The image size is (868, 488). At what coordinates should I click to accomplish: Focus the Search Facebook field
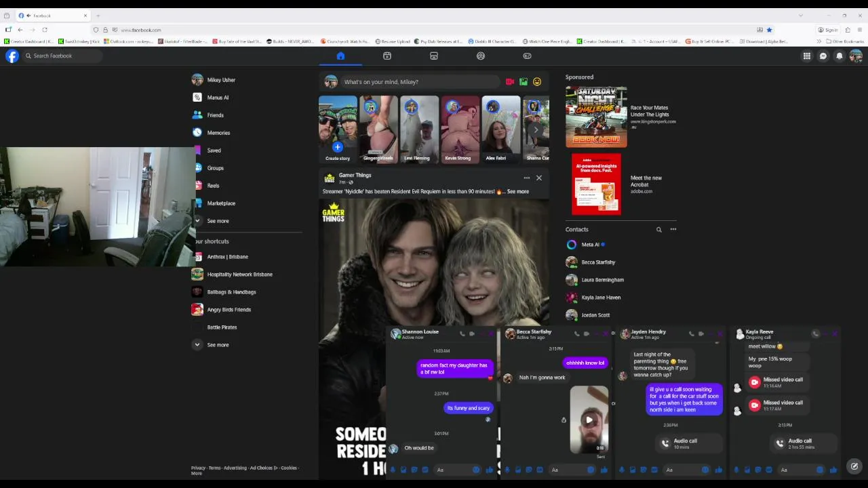tap(62, 56)
